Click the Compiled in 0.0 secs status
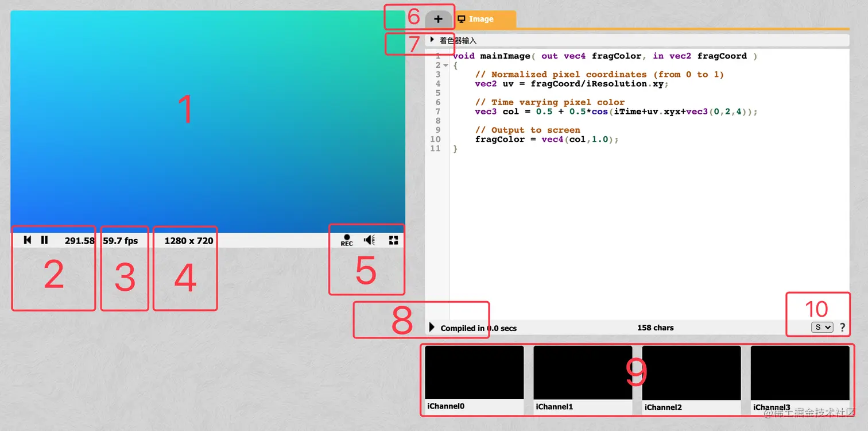This screenshot has height=431, width=868. click(479, 328)
